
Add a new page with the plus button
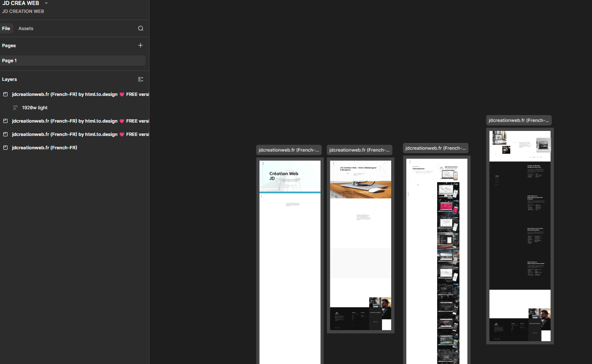140,45
